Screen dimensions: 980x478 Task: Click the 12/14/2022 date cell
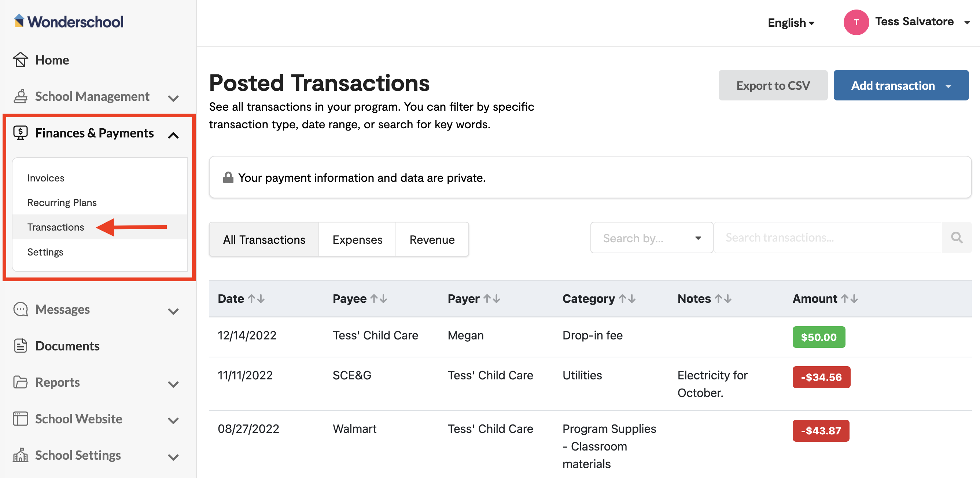247,335
